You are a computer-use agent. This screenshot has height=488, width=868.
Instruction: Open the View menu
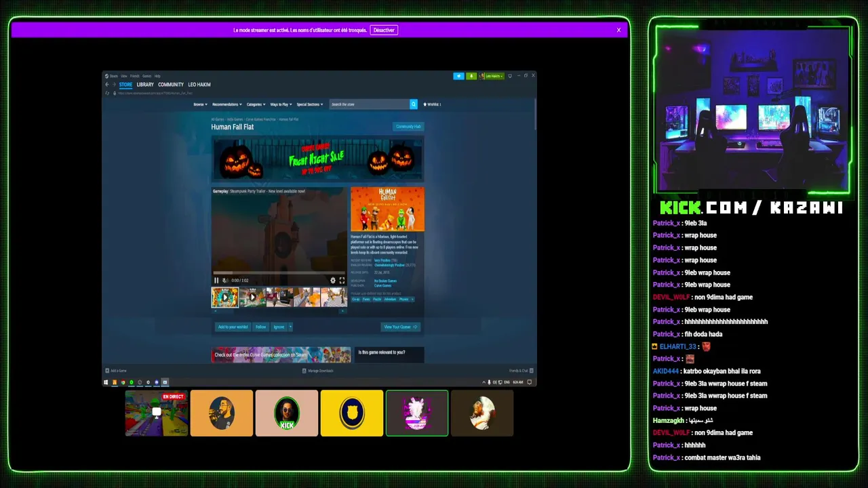(x=124, y=76)
